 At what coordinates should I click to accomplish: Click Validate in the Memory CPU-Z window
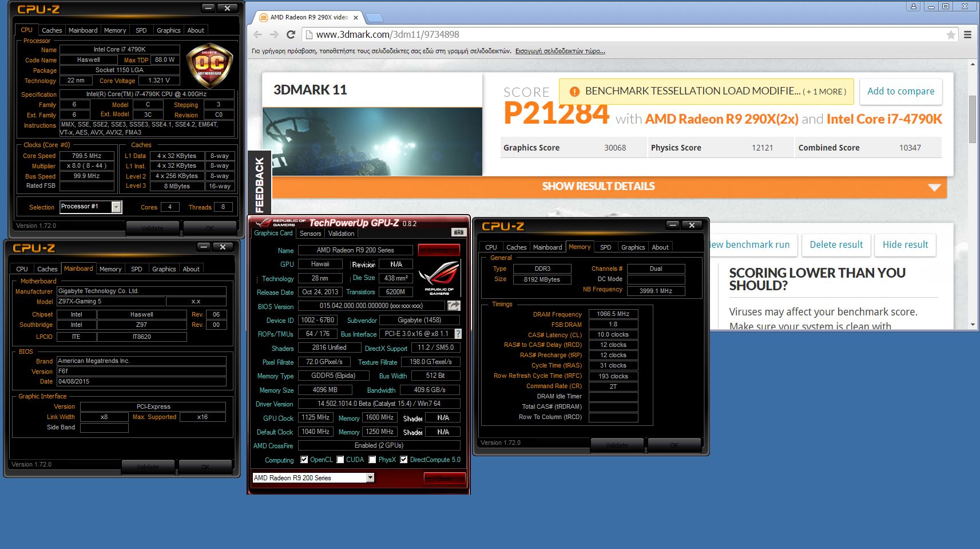[617, 445]
